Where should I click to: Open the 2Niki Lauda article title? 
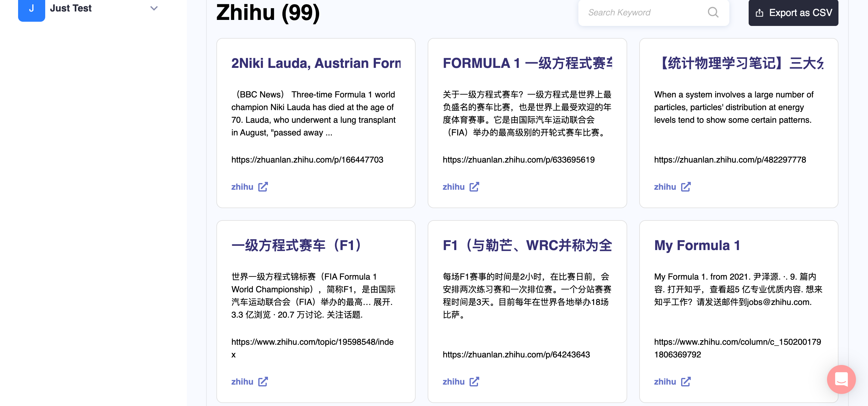coord(316,63)
